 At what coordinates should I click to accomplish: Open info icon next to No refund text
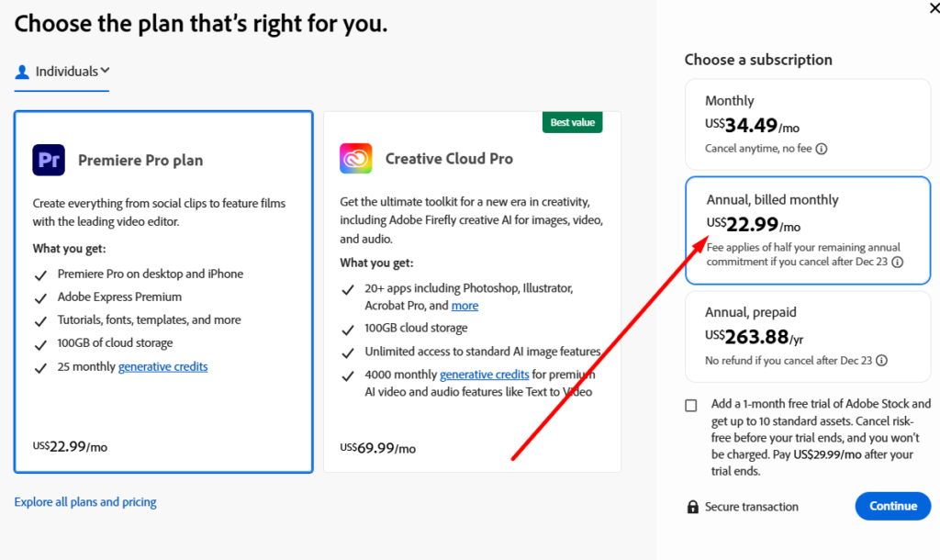[x=880, y=361]
